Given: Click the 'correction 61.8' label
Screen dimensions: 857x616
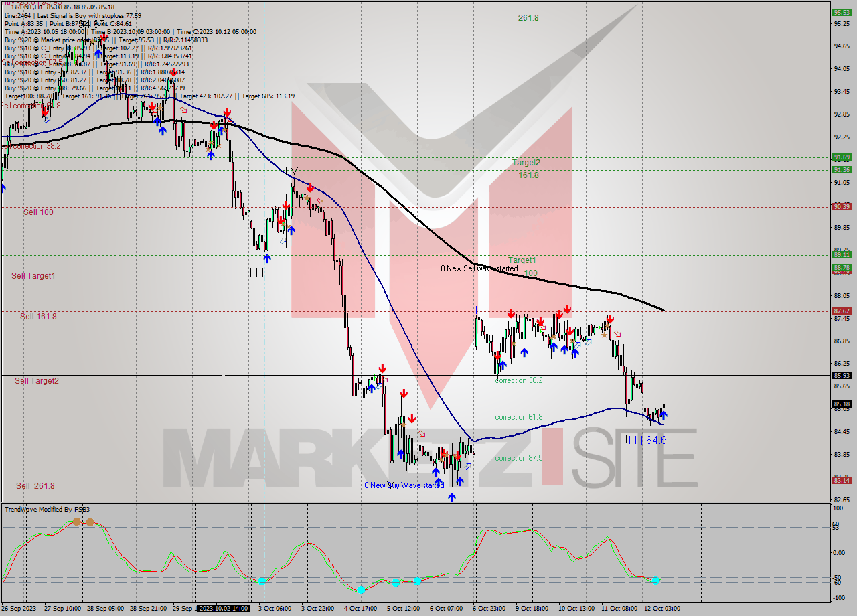Looking at the screenshot, I should [x=519, y=417].
